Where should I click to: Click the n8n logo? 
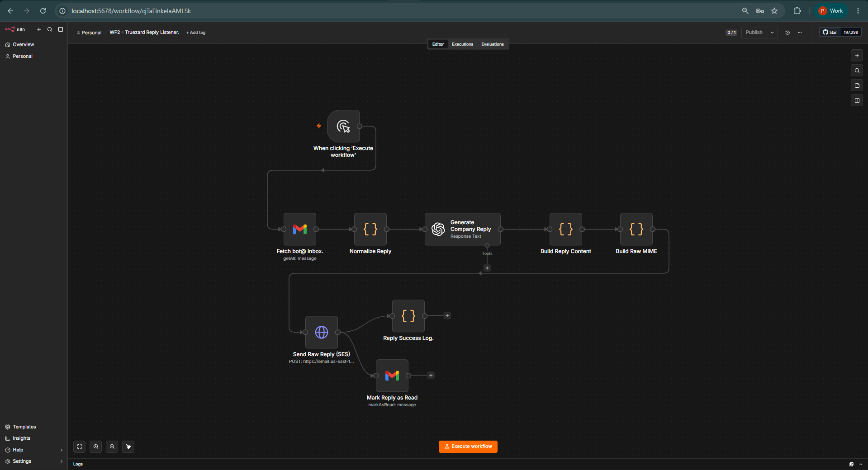tap(15, 29)
